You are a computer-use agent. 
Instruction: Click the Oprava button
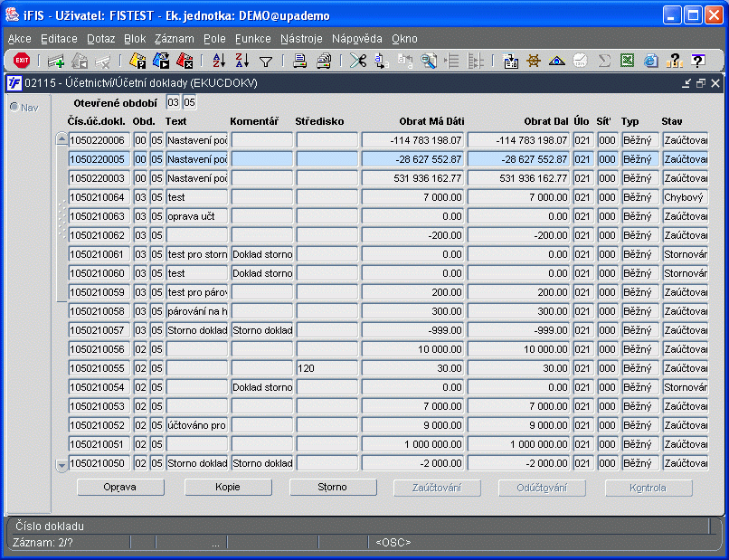coord(120,487)
